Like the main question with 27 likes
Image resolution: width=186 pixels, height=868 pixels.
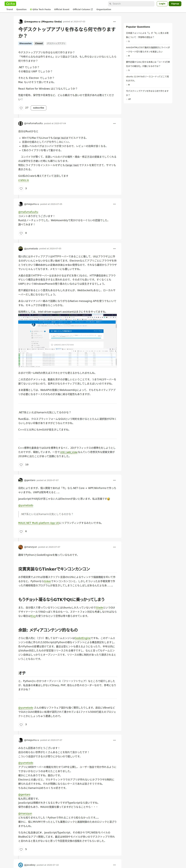(x=21, y=108)
